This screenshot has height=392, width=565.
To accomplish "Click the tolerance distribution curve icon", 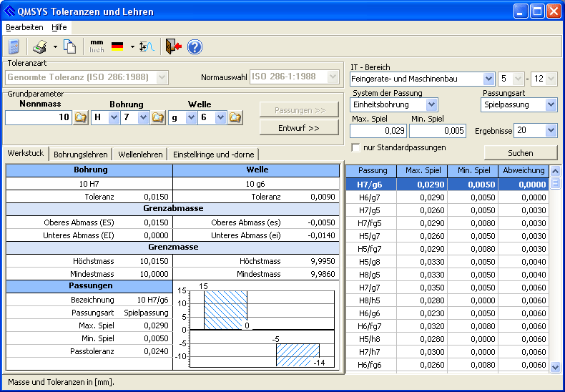I will tap(147, 46).
